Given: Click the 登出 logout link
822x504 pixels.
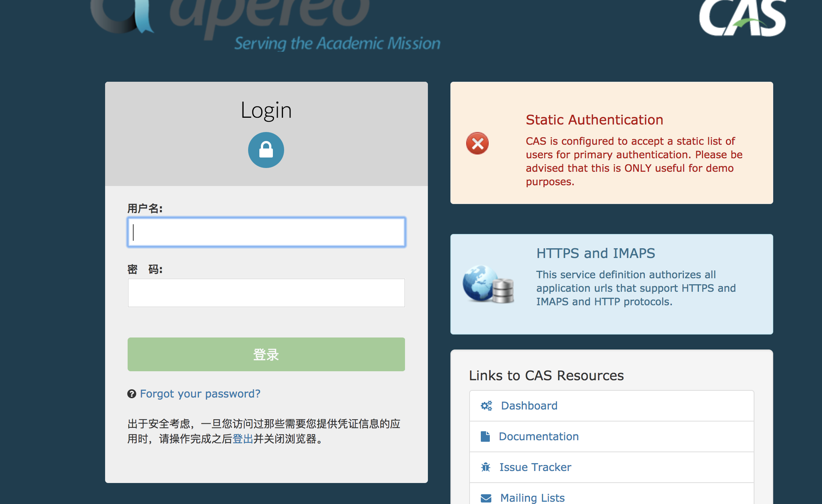Looking at the screenshot, I should pyautogui.click(x=243, y=439).
